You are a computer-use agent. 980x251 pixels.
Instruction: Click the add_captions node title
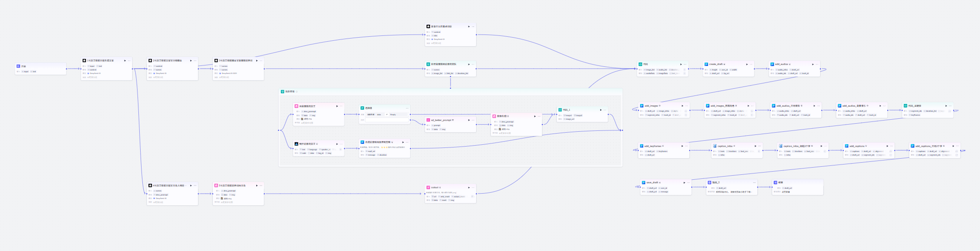[x=857, y=146]
